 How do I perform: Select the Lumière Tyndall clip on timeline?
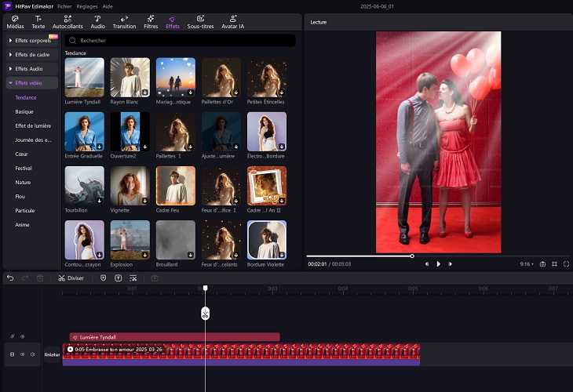tap(175, 337)
